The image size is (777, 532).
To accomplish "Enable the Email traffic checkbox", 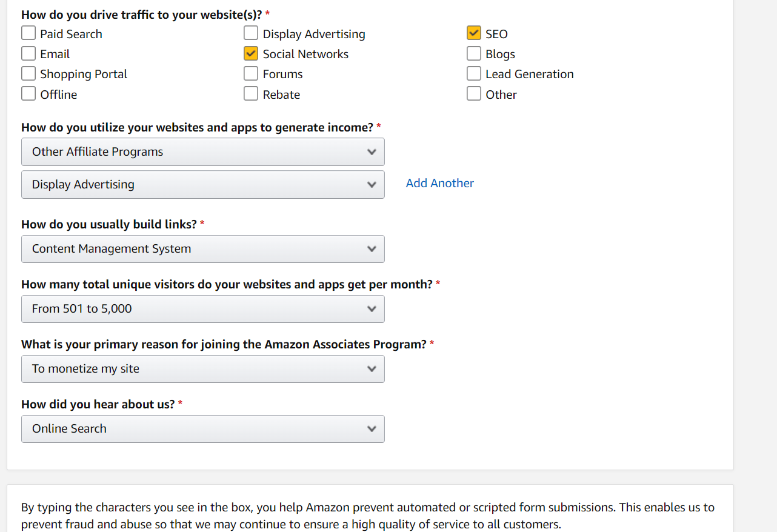I will pos(28,53).
